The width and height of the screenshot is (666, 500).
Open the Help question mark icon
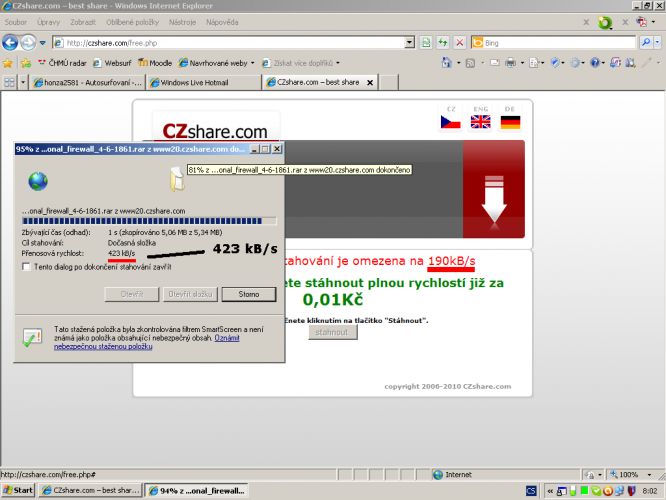595,63
